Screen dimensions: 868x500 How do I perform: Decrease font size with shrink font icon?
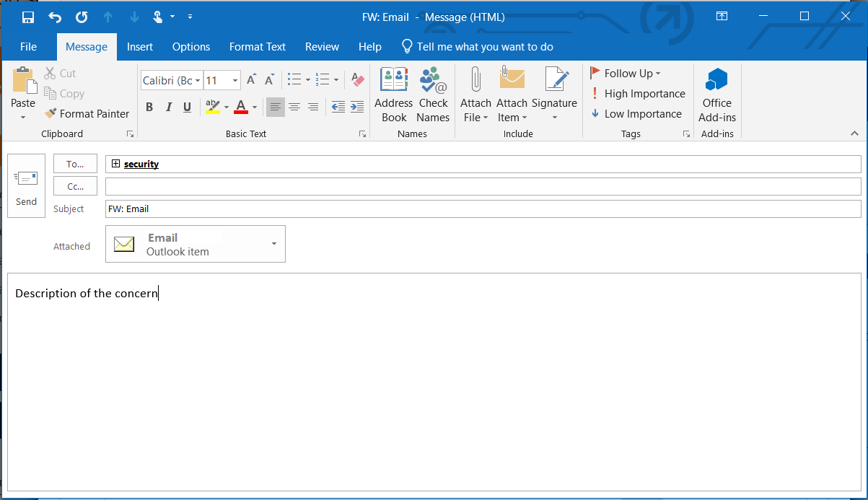269,80
